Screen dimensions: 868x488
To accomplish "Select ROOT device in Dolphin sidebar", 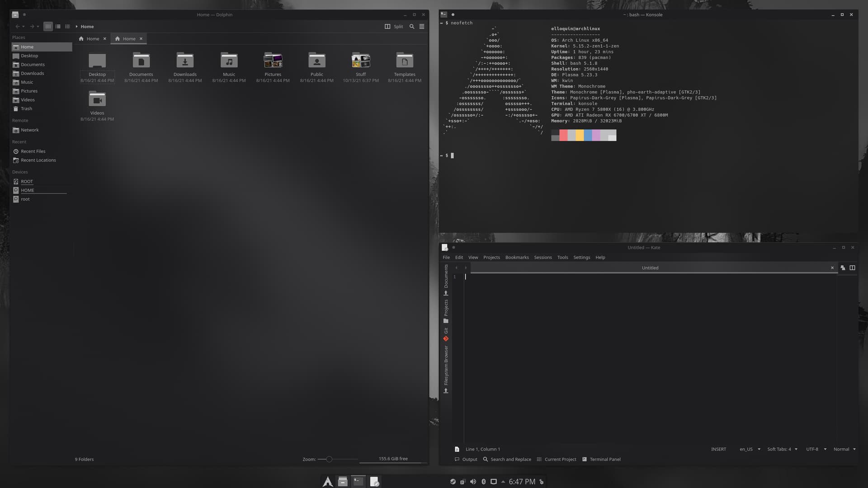I will pyautogui.click(x=42, y=182).
